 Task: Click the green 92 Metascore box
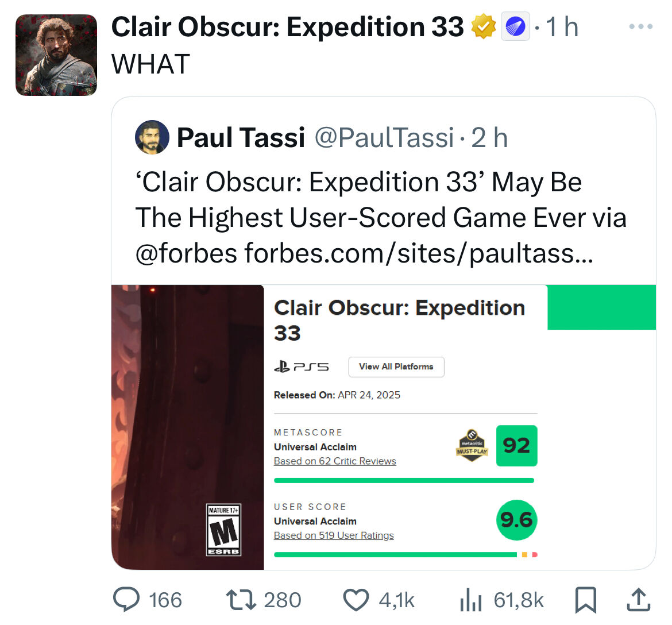point(516,446)
